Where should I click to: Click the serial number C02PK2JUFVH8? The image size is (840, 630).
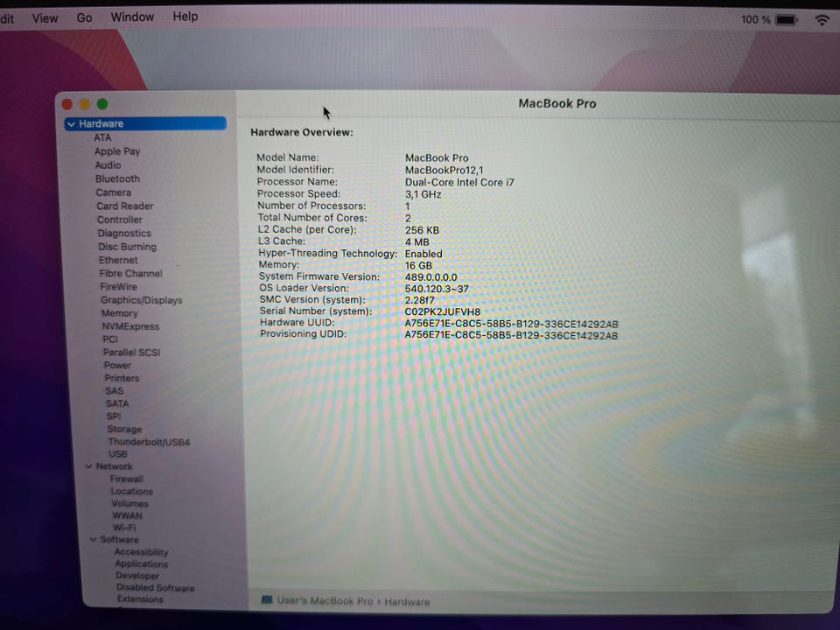[x=443, y=311]
